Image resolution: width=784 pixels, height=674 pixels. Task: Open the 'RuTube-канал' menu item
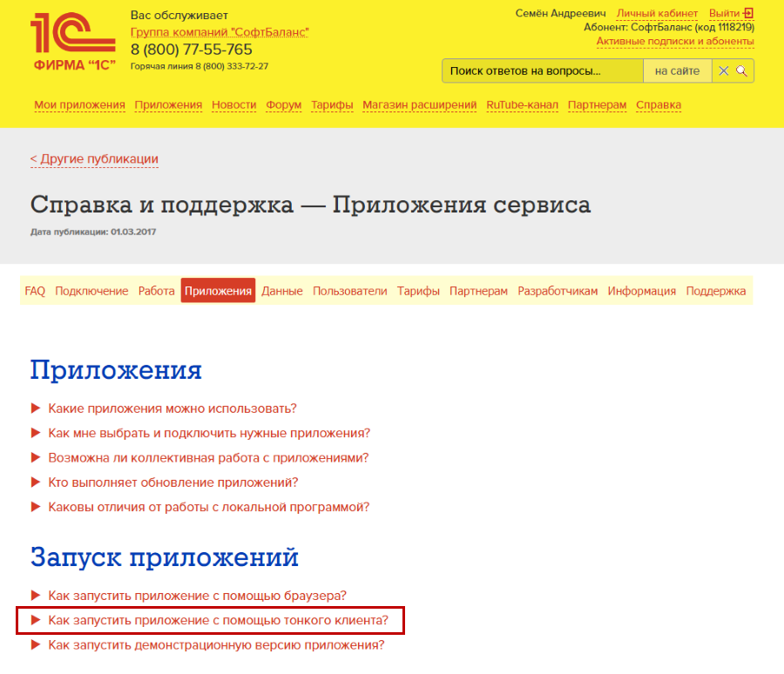point(522,105)
